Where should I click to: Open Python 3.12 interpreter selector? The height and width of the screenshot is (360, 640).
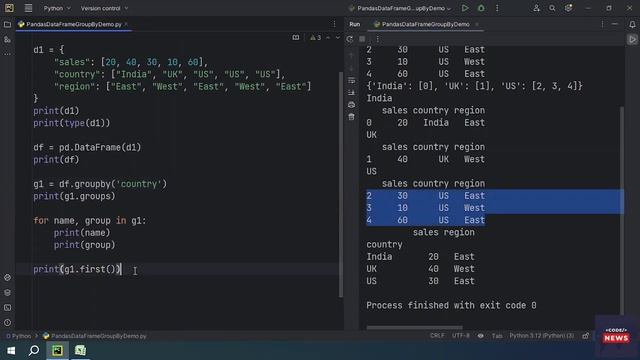542,336
